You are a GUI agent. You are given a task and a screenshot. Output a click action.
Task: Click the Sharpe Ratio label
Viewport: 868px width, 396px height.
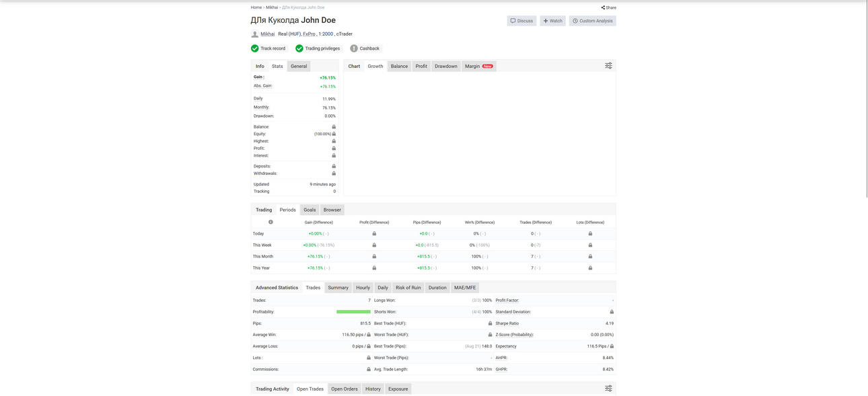[507, 323]
